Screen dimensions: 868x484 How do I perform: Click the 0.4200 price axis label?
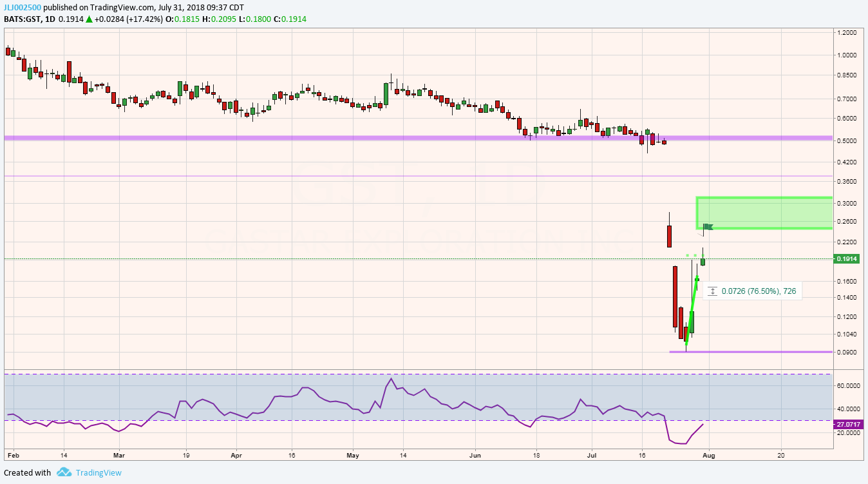847,162
